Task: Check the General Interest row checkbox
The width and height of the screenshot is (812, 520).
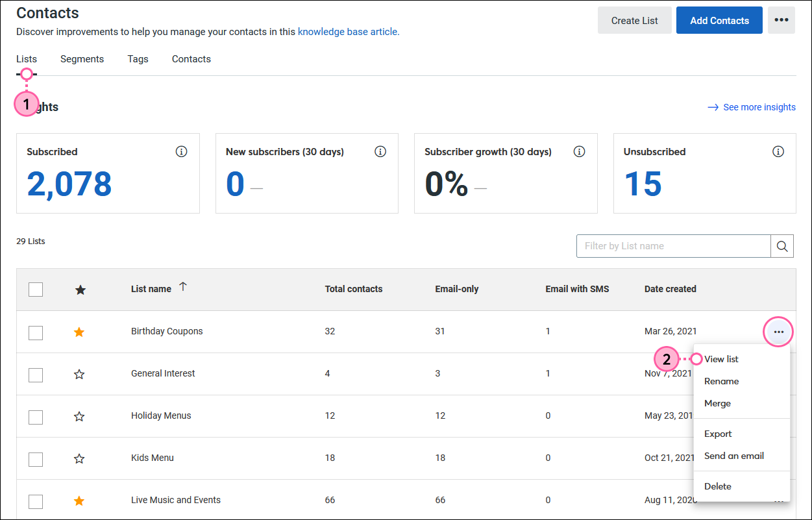Action: pyautogui.click(x=36, y=375)
